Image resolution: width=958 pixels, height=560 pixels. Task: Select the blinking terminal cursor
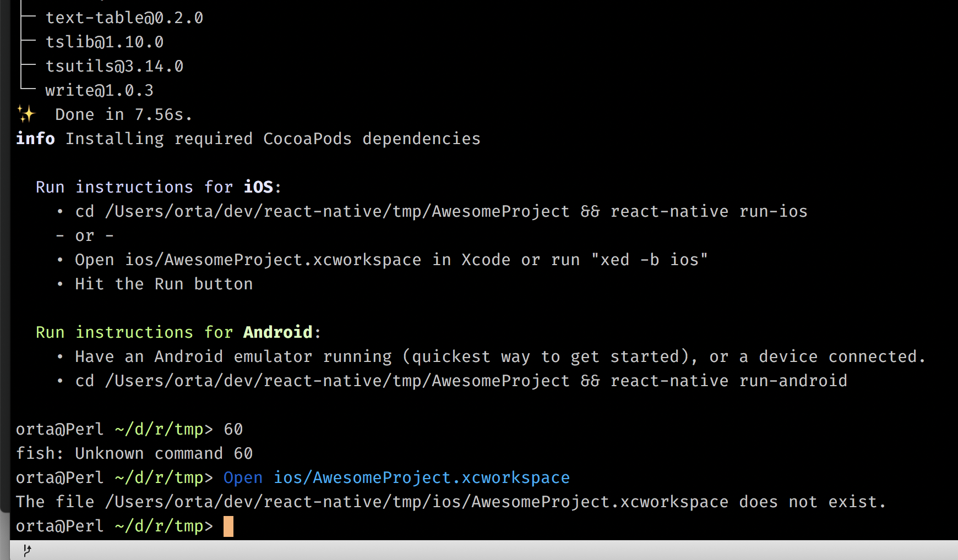(x=228, y=526)
